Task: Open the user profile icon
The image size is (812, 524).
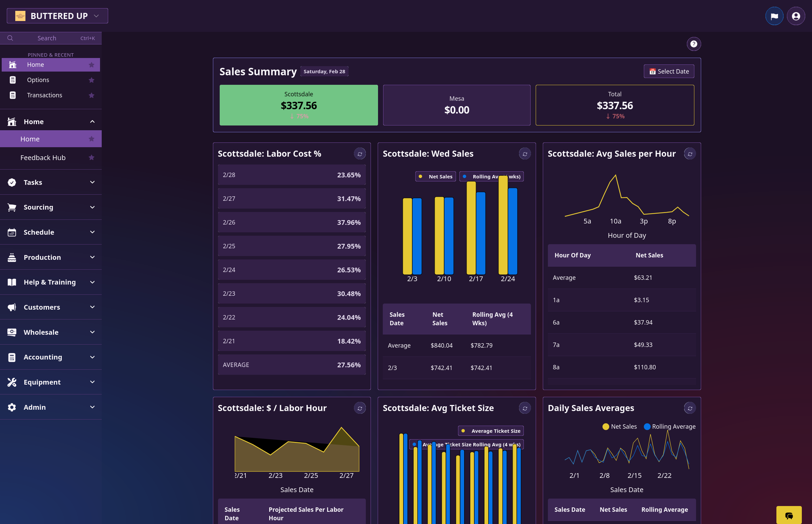Action: click(795, 16)
